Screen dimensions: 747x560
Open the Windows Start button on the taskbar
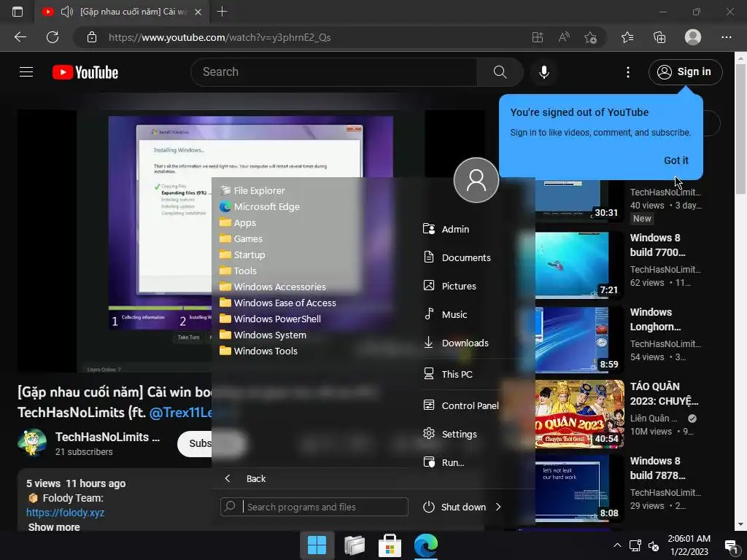[317, 545]
